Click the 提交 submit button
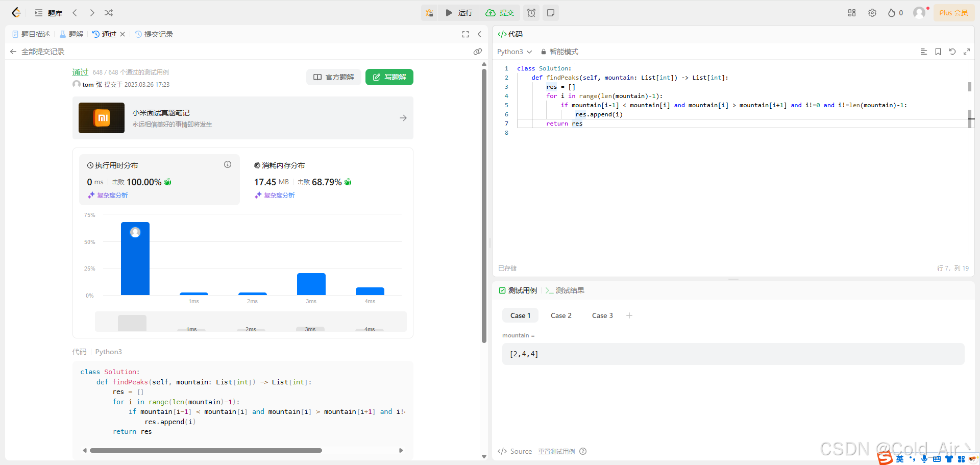 point(500,13)
